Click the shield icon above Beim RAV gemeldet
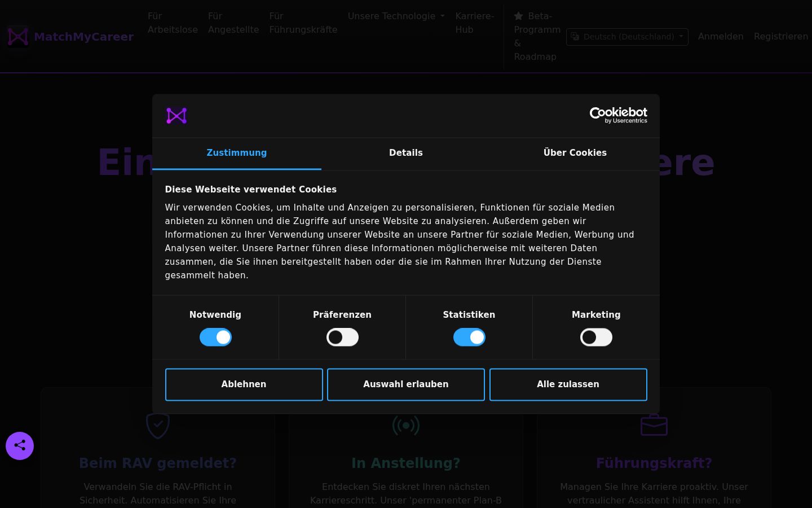 [x=158, y=425]
